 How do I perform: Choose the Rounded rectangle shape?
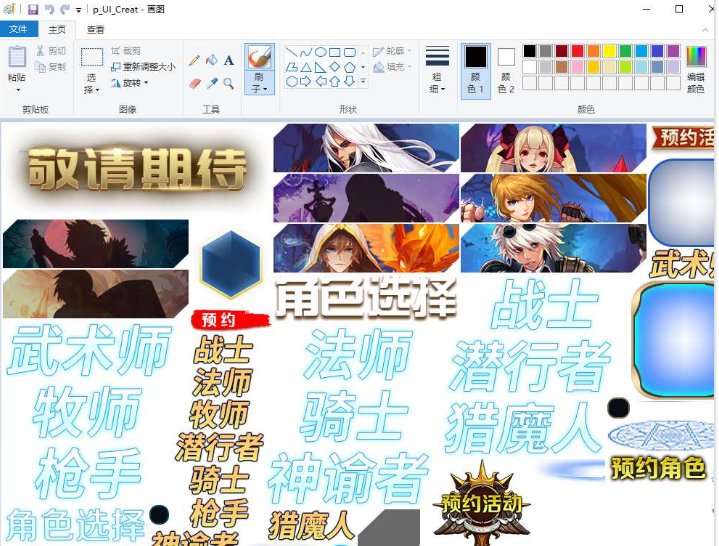coord(349,52)
